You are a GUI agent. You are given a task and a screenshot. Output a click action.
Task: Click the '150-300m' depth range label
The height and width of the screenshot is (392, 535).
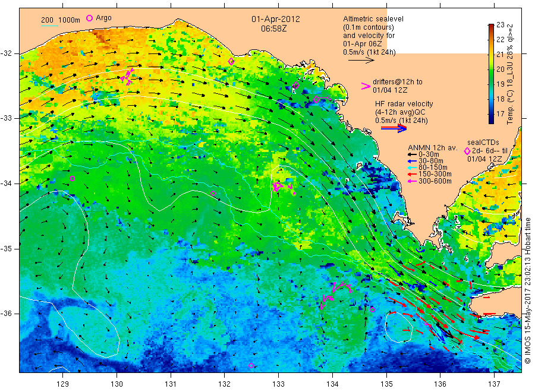point(435,174)
